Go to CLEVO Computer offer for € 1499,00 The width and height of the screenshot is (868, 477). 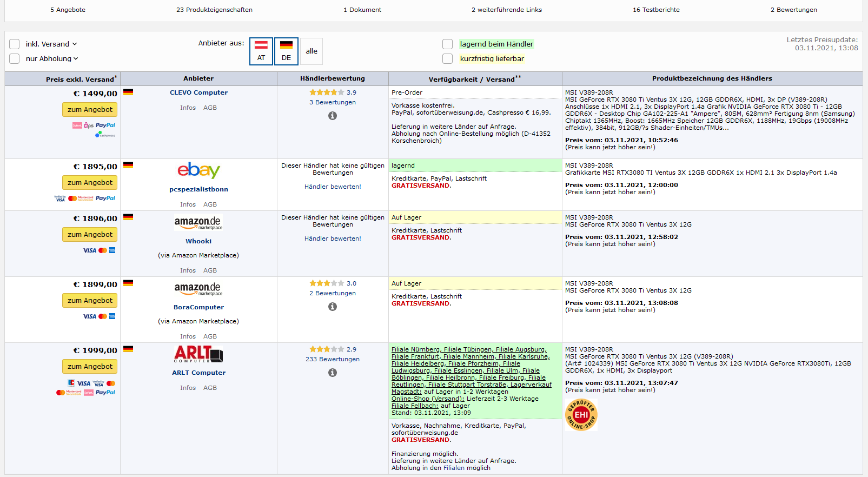90,109
